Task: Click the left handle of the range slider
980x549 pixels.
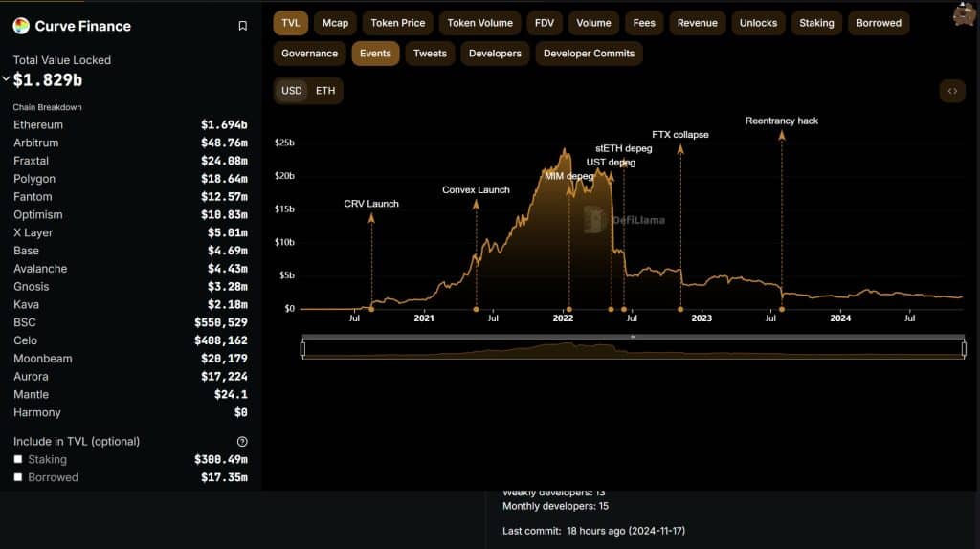Action: click(303, 348)
